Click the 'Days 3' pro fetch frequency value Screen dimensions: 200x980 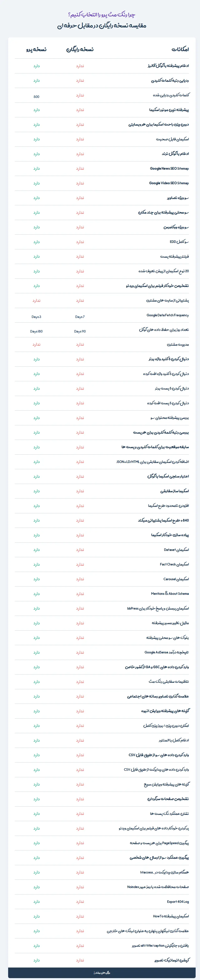36,317
